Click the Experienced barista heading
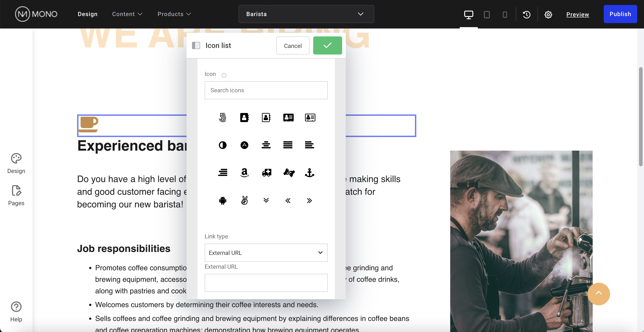 point(132,146)
